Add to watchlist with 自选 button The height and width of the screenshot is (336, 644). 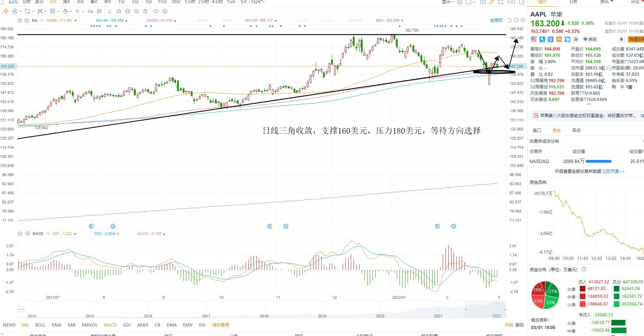coord(590,39)
